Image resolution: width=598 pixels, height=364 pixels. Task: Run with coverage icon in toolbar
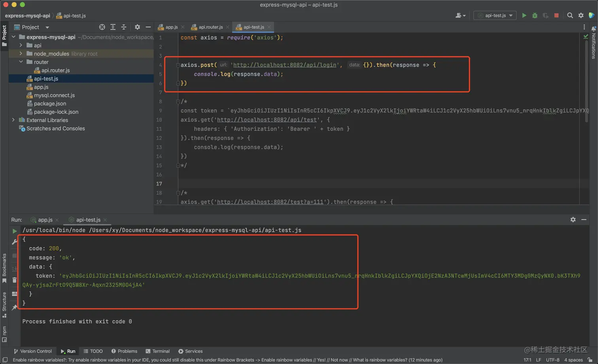545,15
